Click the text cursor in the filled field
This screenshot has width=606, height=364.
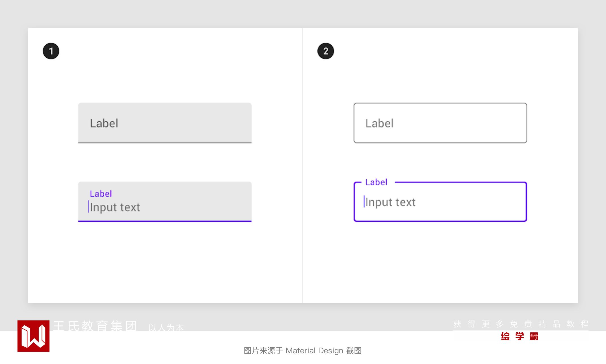pyautogui.click(x=88, y=207)
